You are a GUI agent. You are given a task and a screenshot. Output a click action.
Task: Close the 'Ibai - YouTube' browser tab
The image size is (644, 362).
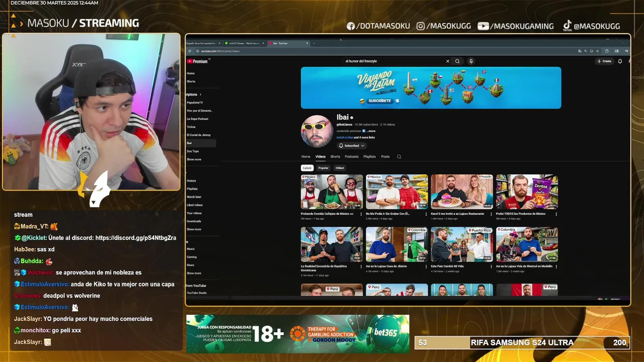pos(307,43)
